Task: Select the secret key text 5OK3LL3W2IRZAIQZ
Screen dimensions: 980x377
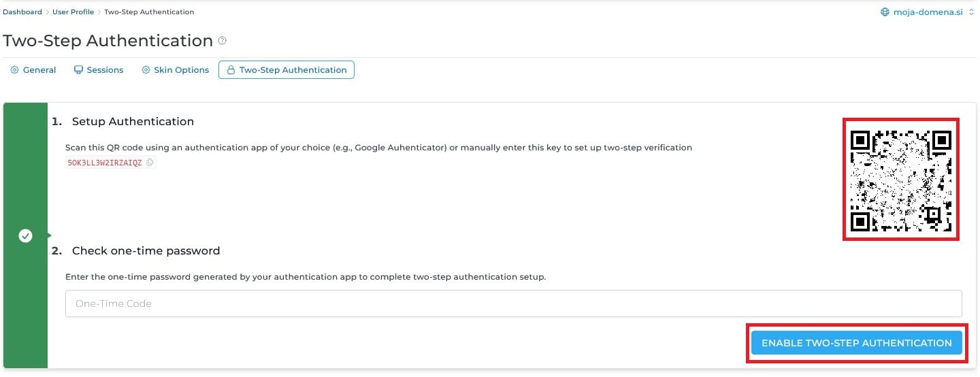Action: pos(105,163)
